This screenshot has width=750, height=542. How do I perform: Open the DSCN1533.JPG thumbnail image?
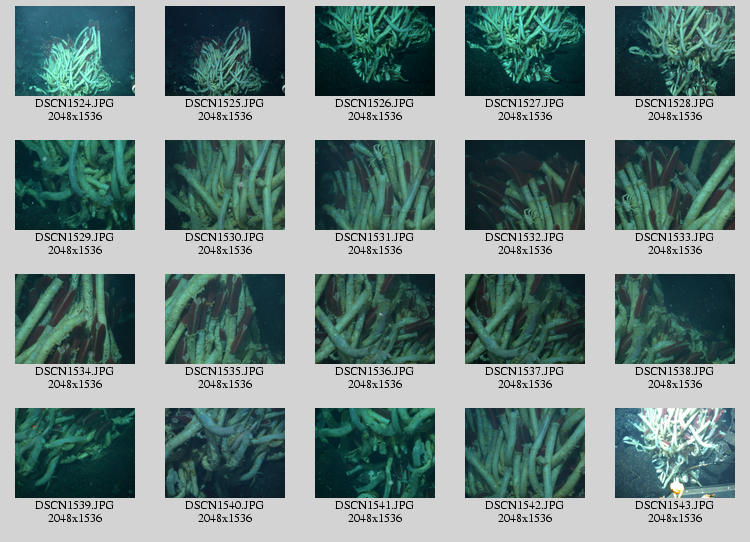[x=675, y=185]
